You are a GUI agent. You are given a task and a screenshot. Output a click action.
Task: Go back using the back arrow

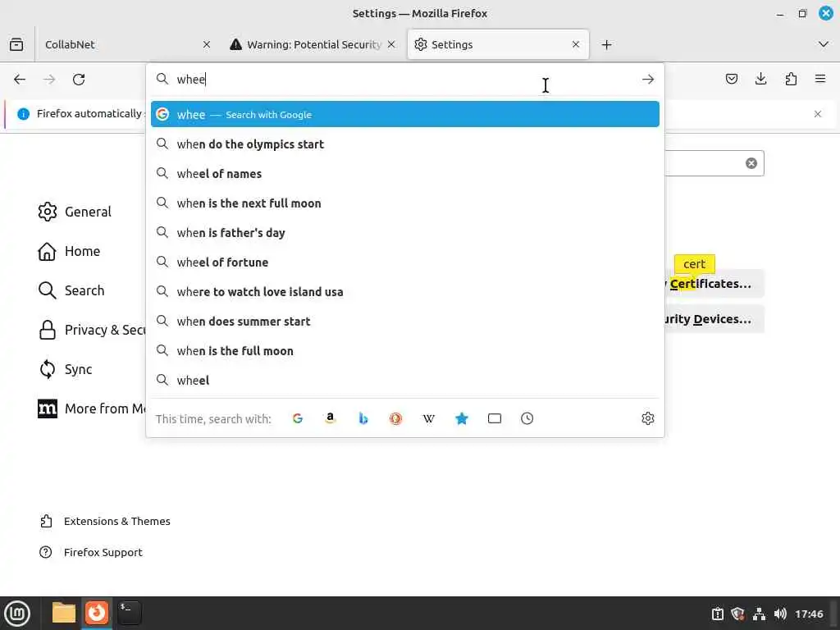click(x=20, y=80)
